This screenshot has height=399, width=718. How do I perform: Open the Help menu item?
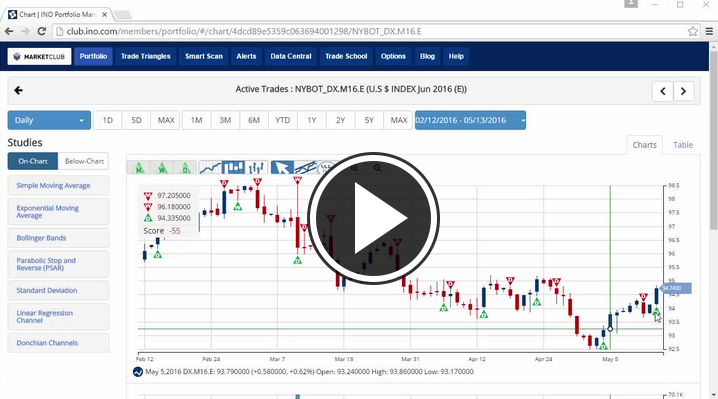pos(456,56)
